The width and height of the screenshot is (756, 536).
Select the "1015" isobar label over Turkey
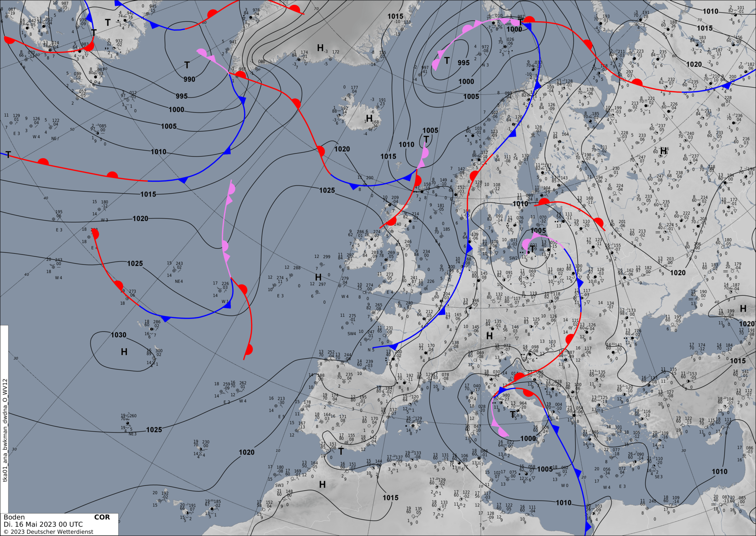pyautogui.click(x=738, y=361)
